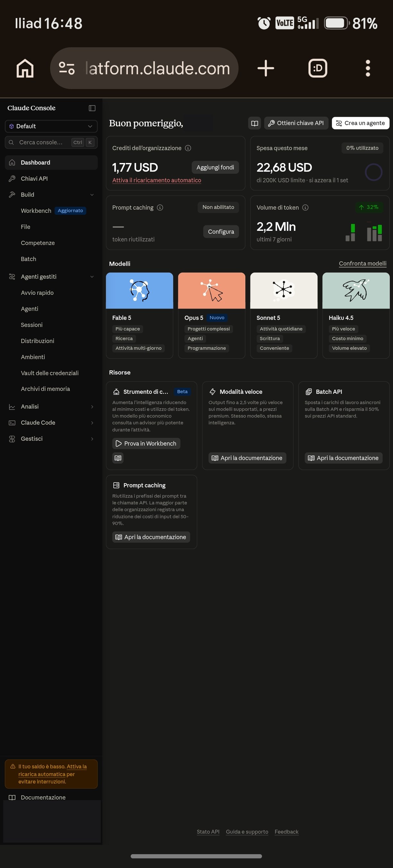The image size is (393, 868).
Task: Focus the Cerca console search field
Action: pyautogui.click(x=51, y=142)
